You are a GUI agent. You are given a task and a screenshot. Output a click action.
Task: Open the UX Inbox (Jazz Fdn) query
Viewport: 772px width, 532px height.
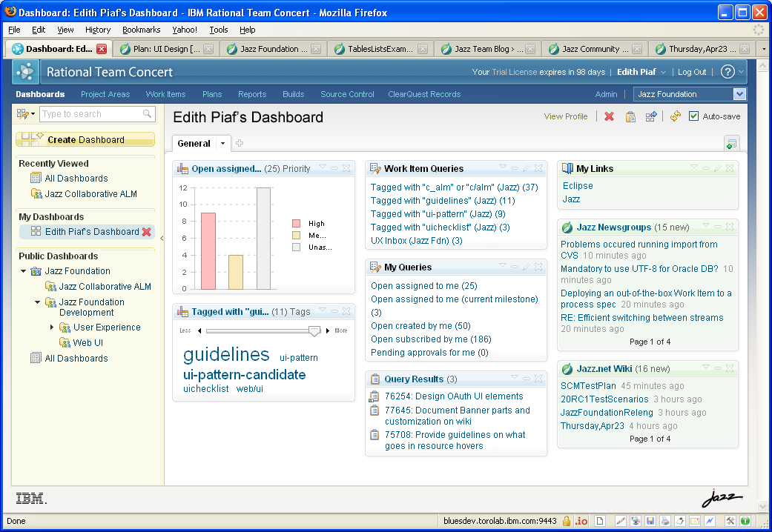tap(417, 241)
